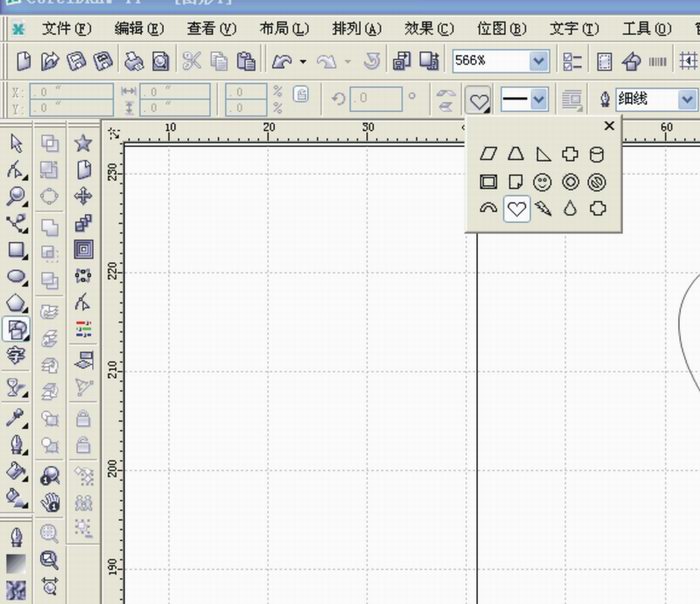Click the Export icon
The height and width of the screenshot is (604, 700).
click(x=429, y=61)
